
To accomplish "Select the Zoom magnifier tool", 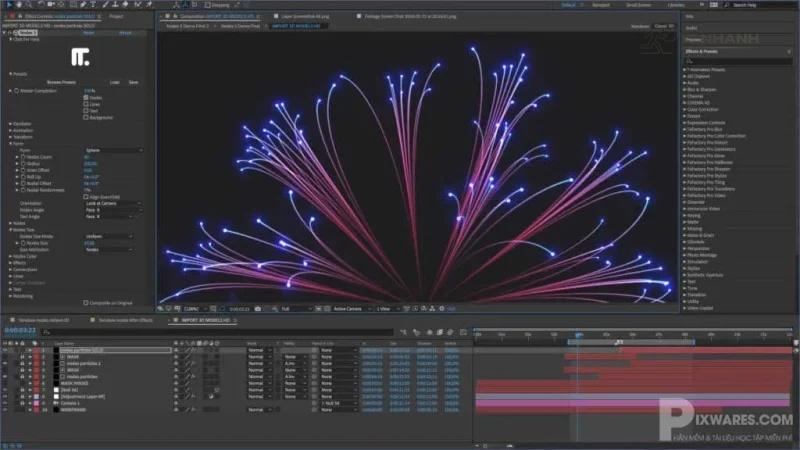I will click(x=29, y=4).
